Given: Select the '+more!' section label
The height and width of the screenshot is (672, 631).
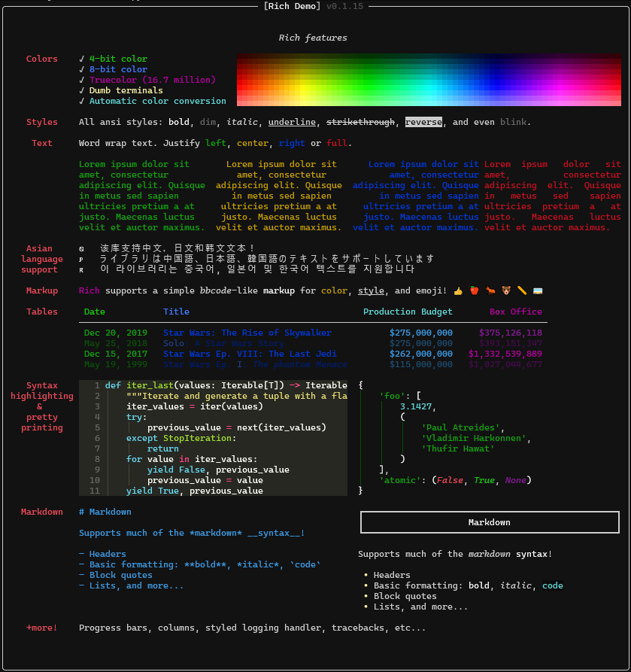Looking at the screenshot, I should click(41, 628).
